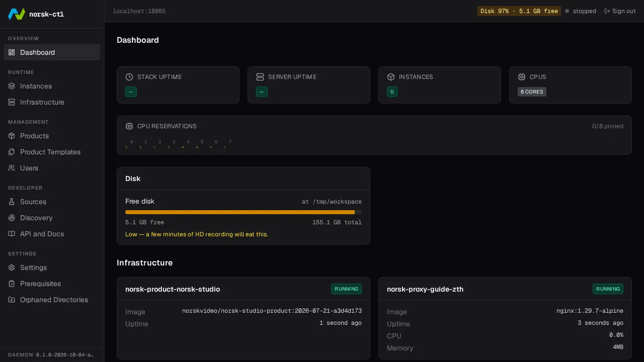Screen dimensions: 644x362
Task: Click CPU core 7 reservation marker
Action: click(x=225, y=147)
